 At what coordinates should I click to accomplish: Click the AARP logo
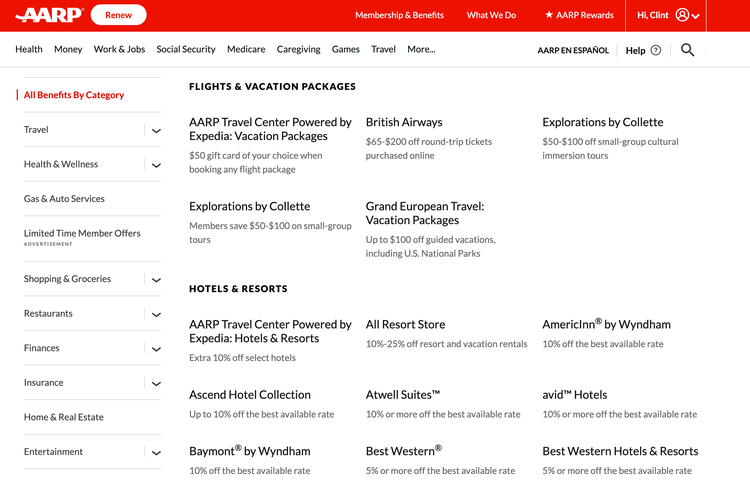tap(49, 15)
